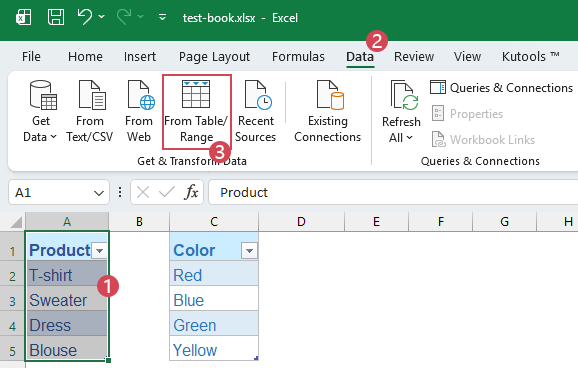Select column F header
This screenshot has height=368, width=578.
tap(441, 222)
